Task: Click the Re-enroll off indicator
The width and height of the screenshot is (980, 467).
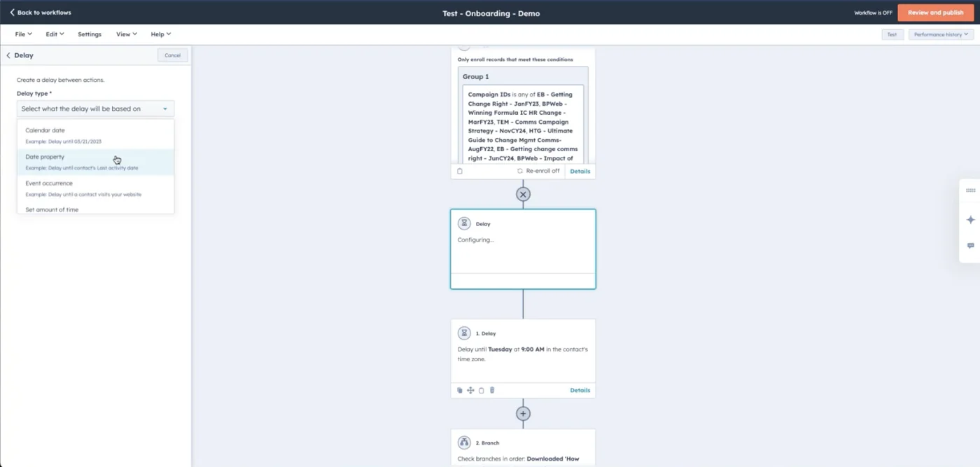Action: point(538,172)
